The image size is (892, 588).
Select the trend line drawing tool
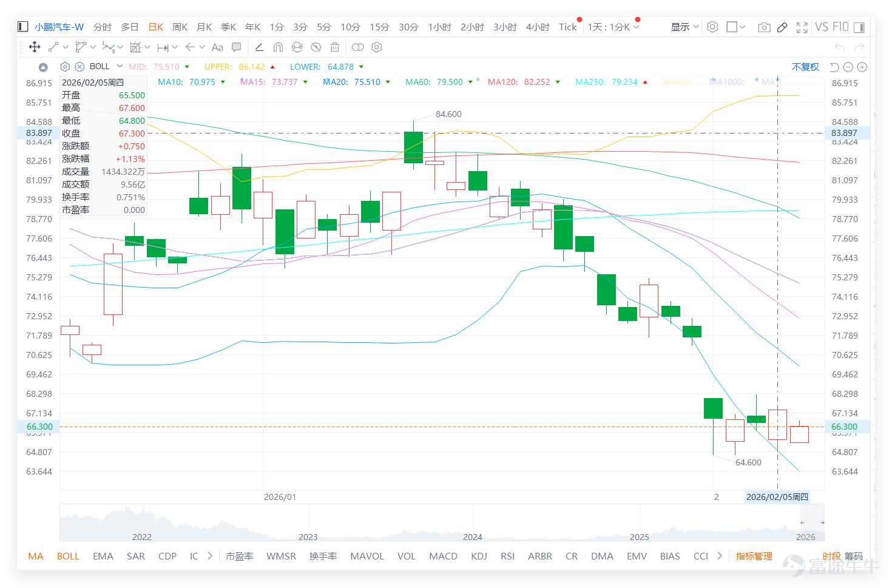click(x=53, y=47)
